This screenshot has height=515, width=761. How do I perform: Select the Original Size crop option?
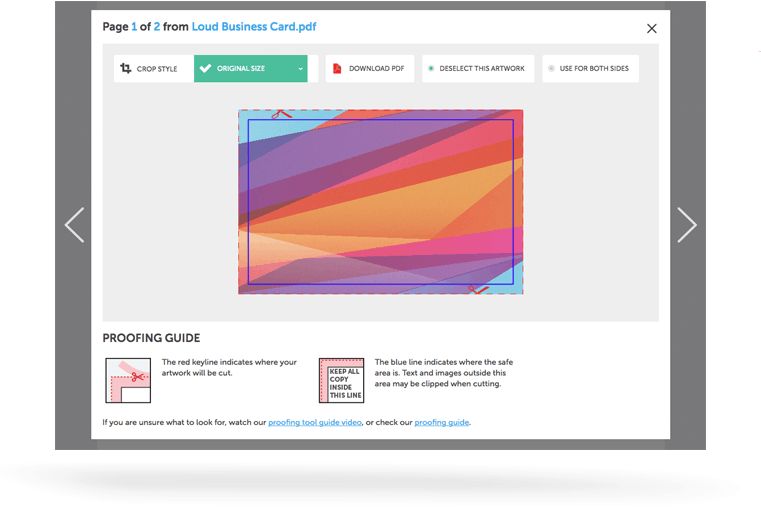tap(250, 68)
